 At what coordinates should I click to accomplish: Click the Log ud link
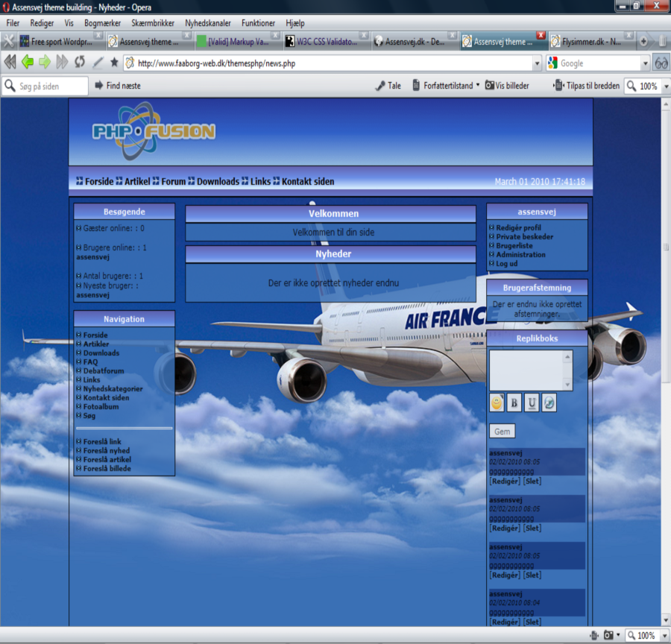point(507,264)
